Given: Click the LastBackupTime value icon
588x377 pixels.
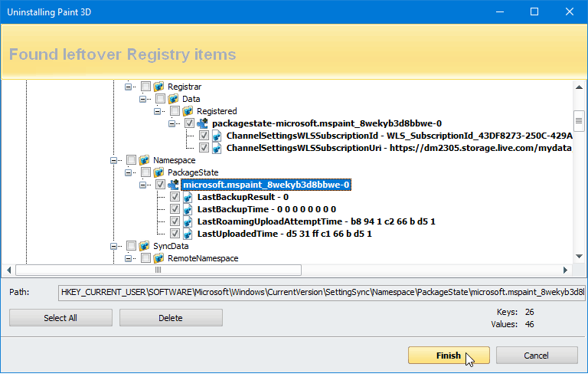Looking at the screenshot, I should [188, 209].
